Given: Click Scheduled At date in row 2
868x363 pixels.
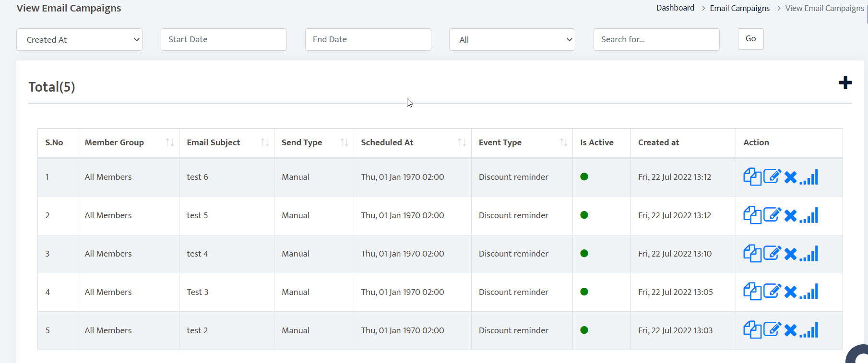Looking at the screenshot, I should pos(403,215).
